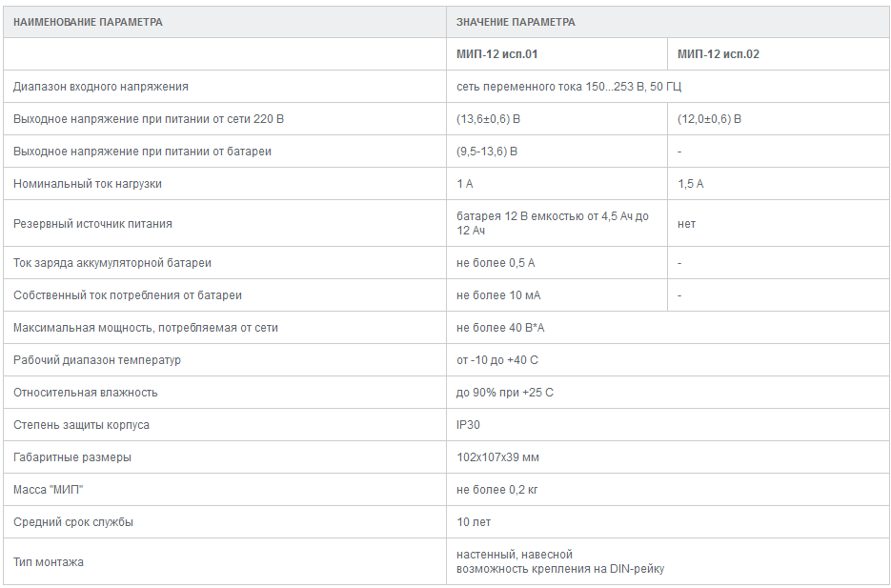Click the Номинальный ток нагрузки label

click(88, 184)
